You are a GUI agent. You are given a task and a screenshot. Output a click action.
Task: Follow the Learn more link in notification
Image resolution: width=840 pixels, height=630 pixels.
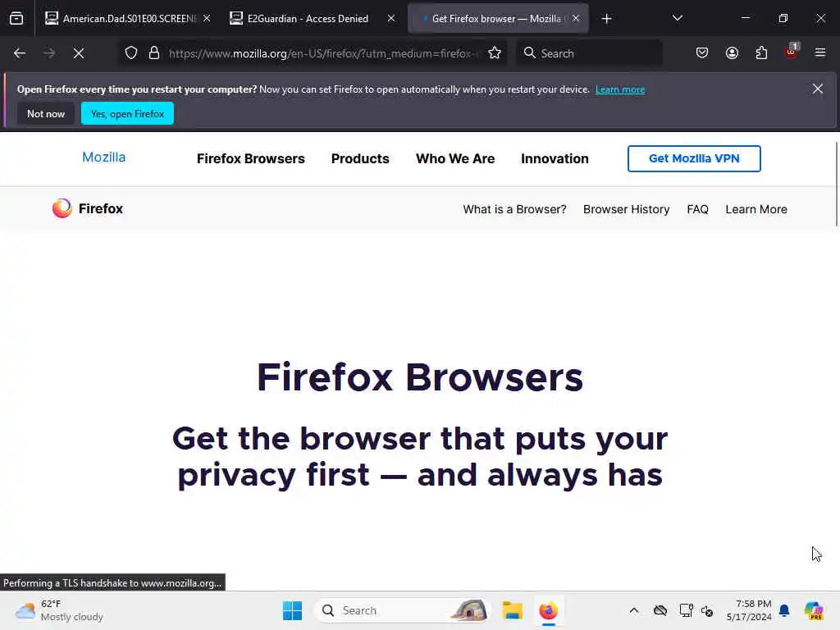point(620,89)
